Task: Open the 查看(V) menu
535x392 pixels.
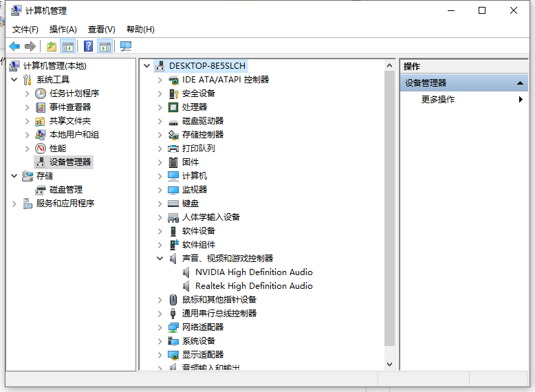Action: 102,30
